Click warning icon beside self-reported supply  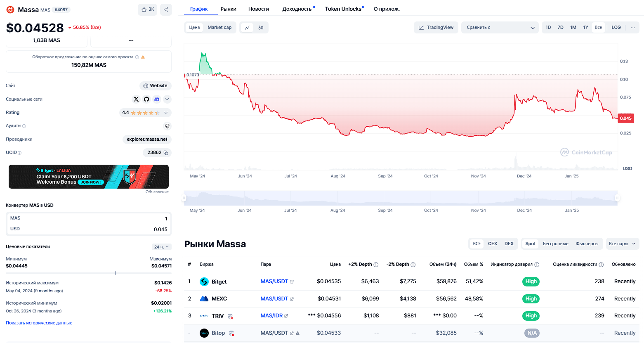tap(143, 57)
